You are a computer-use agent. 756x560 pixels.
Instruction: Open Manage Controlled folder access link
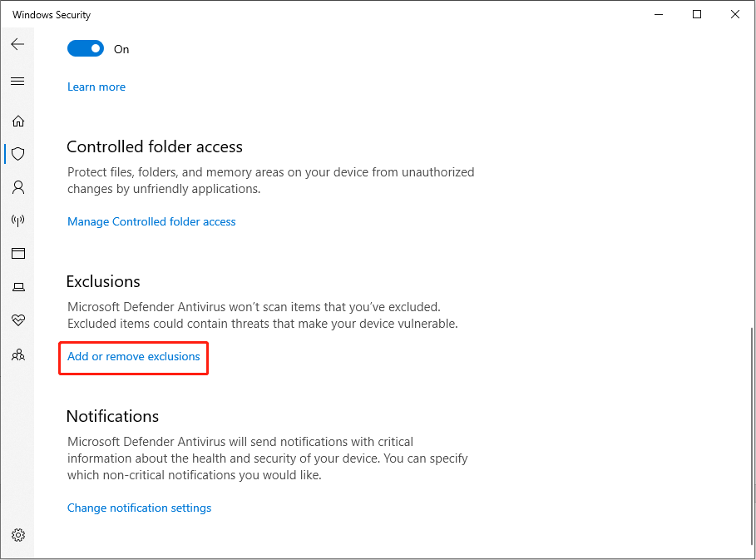tap(151, 221)
